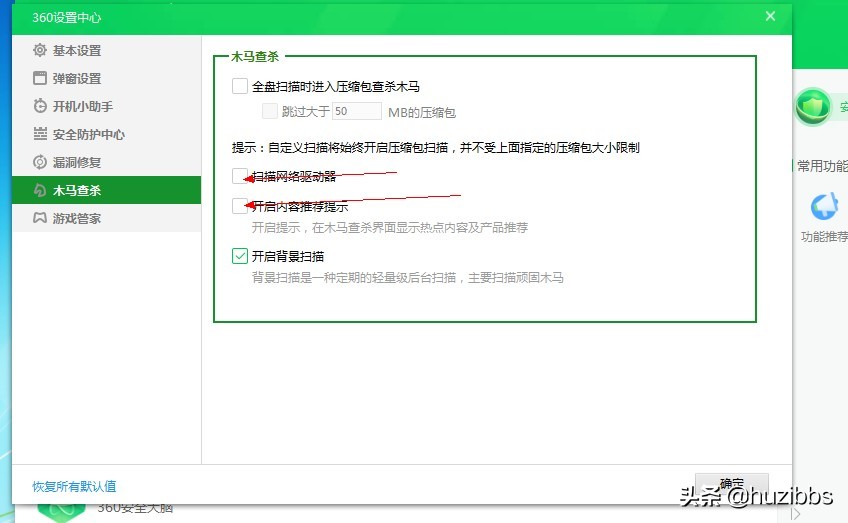Select the 漏洞修复 settings
The width and height of the screenshot is (848, 523).
pos(107,162)
